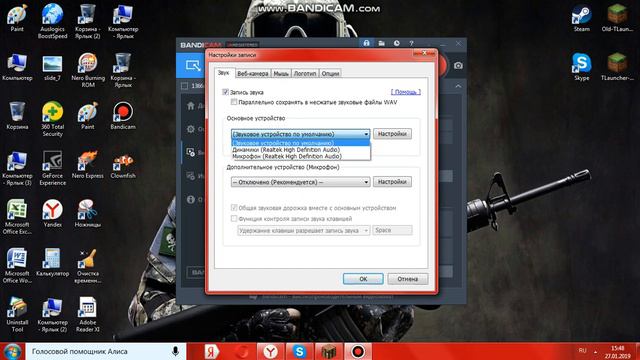
Task: Click the Bandicam recording taskbar button
Action: tap(358, 351)
